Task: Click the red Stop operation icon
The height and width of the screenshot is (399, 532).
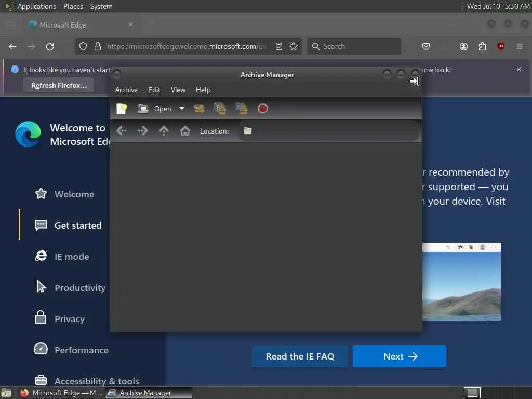Action: [262, 109]
